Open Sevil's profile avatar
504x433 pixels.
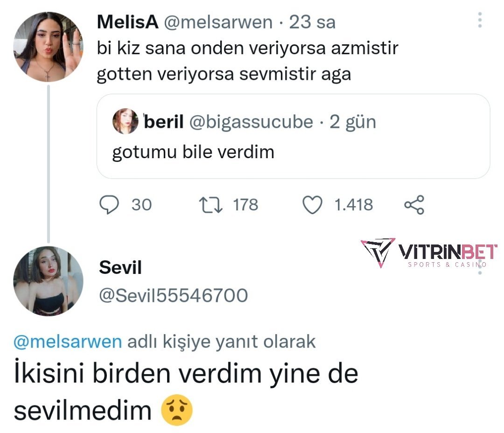(x=48, y=281)
